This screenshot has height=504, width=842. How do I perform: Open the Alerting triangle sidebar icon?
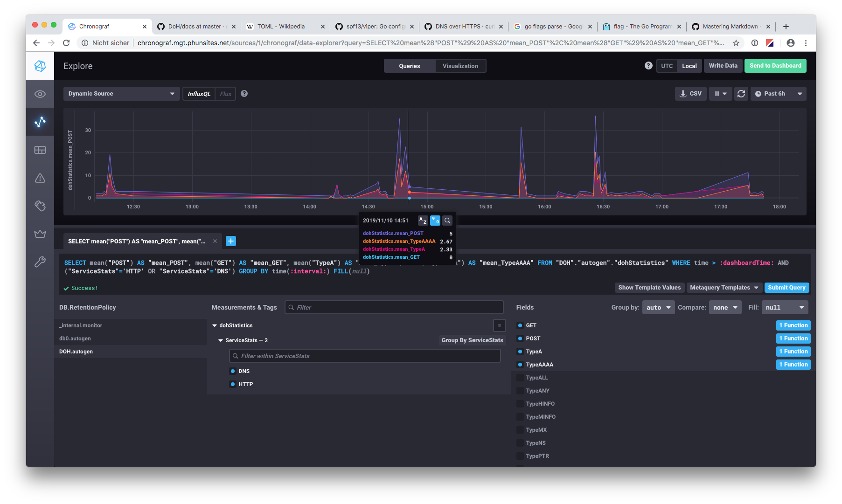click(40, 178)
